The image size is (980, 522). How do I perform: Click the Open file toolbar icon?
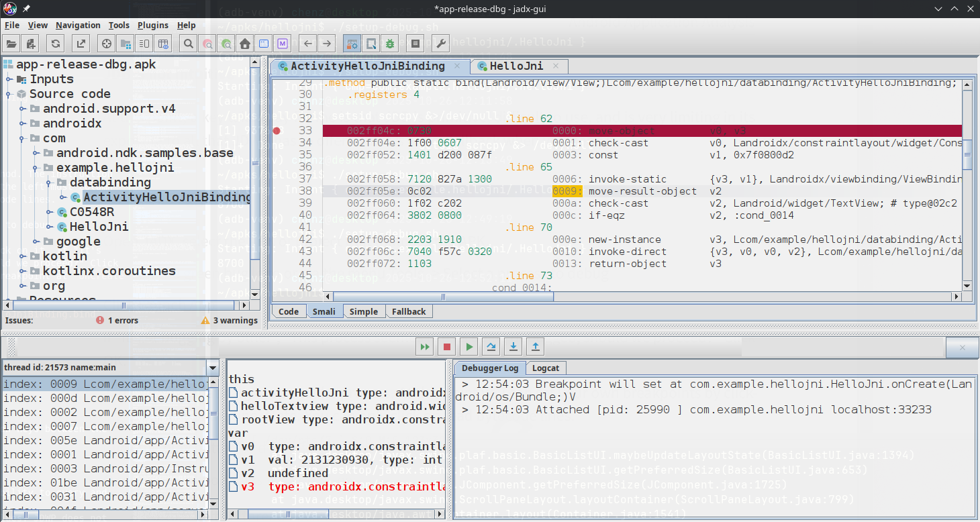point(11,44)
